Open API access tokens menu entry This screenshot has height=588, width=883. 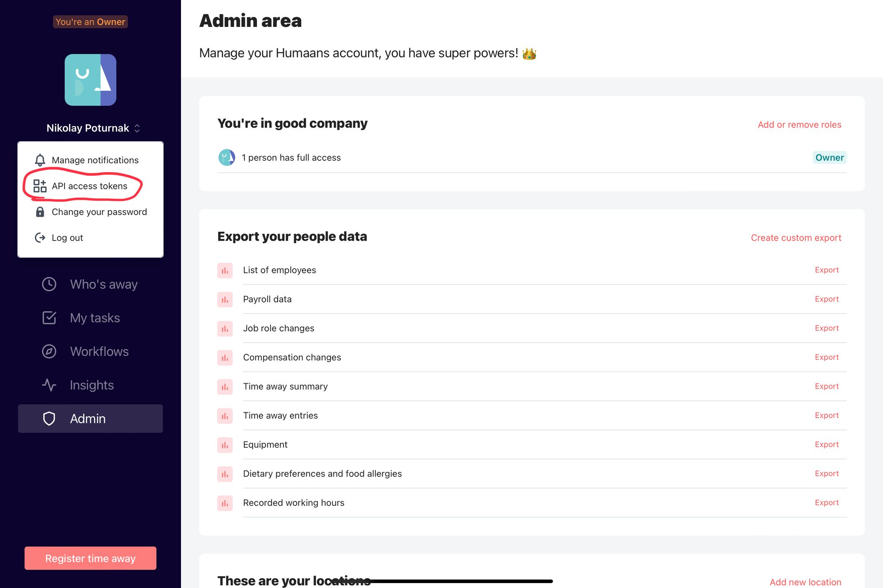tap(90, 186)
